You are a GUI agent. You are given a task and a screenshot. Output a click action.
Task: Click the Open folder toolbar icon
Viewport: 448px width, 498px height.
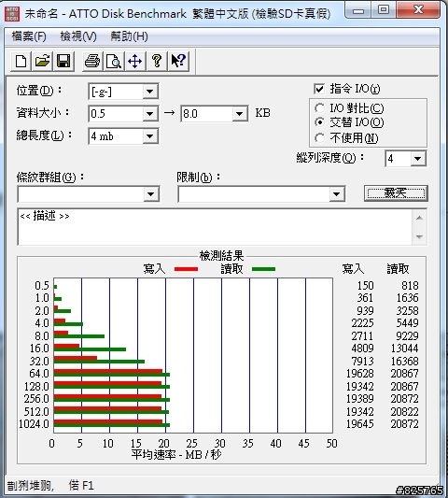[x=42, y=61]
